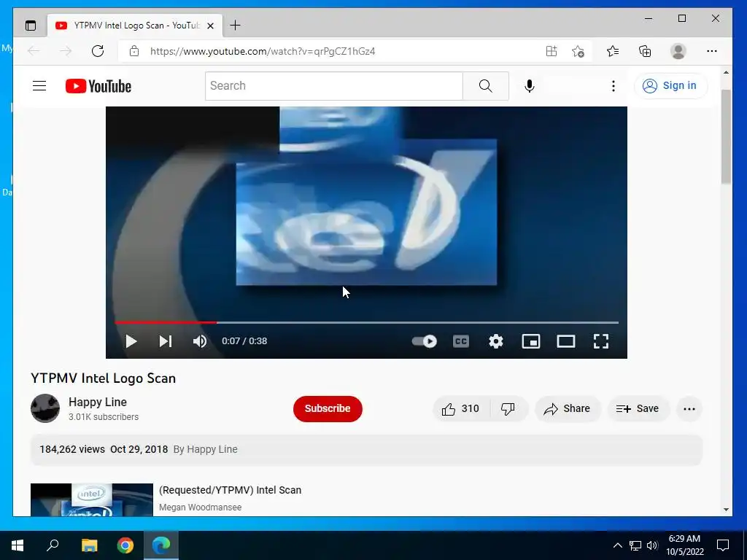Screen dimensions: 747x560
Task: Click the search magnifier button
Action: coord(485,86)
